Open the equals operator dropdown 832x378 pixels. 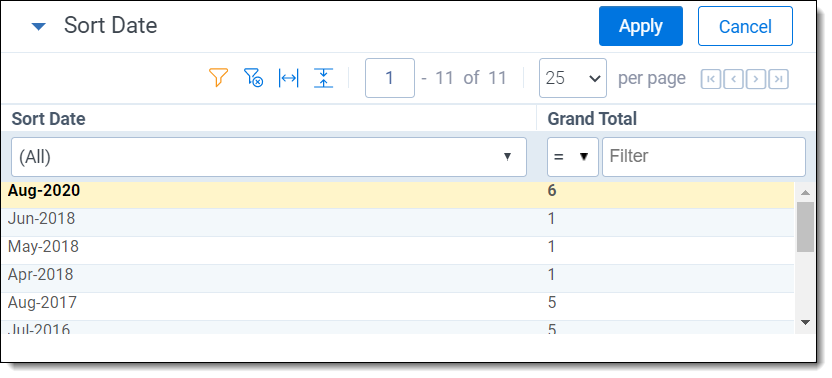click(x=573, y=157)
